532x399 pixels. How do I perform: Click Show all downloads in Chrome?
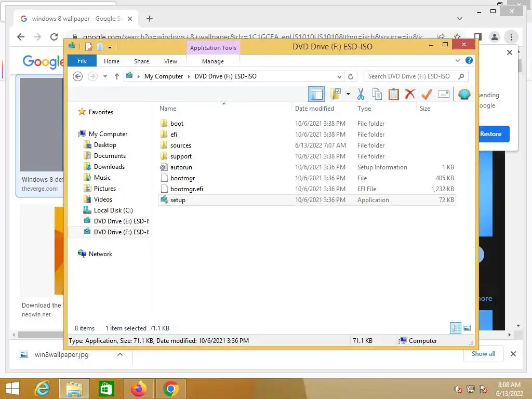pyautogui.click(x=484, y=353)
